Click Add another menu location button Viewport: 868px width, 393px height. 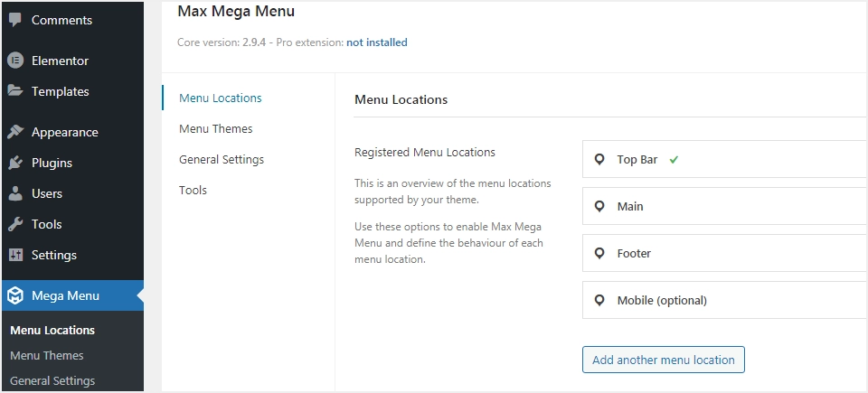(664, 360)
